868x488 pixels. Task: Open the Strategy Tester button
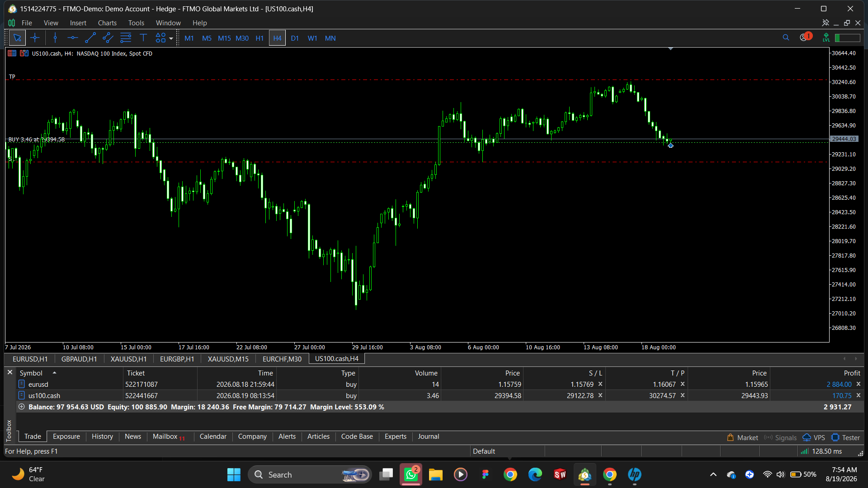(x=845, y=437)
